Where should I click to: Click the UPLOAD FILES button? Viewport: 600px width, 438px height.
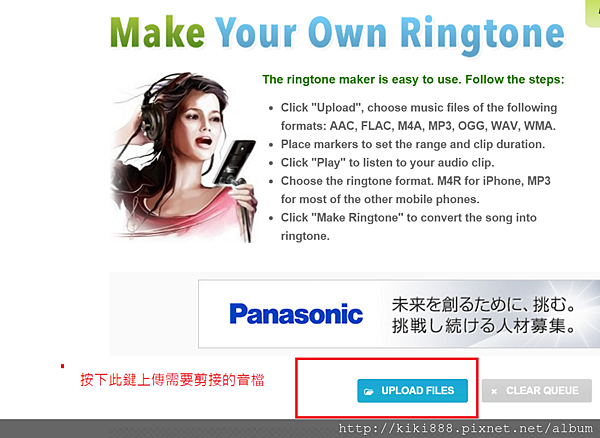(x=412, y=391)
